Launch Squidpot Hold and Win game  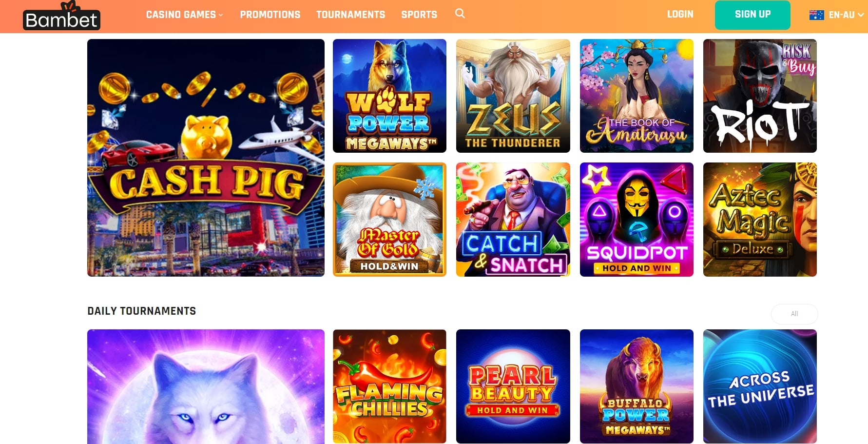(x=637, y=220)
